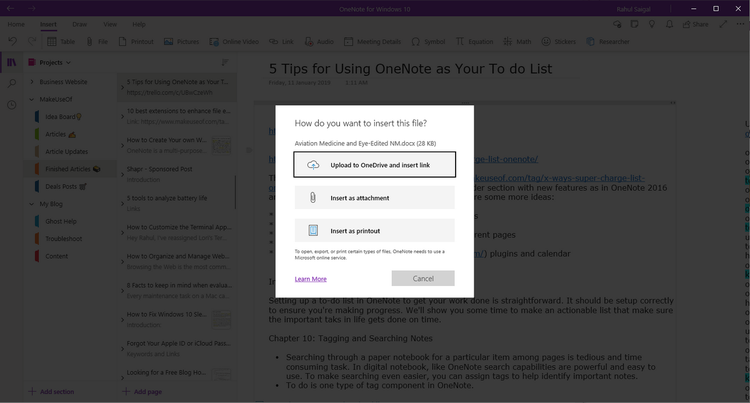Click the page list vertical scrollbar
The width and height of the screenshot is (750, 403).
coord(236,192)
